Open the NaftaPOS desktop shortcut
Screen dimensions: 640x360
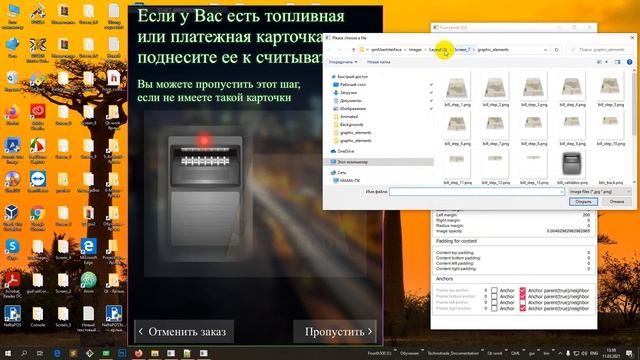(x=12, y=316)
